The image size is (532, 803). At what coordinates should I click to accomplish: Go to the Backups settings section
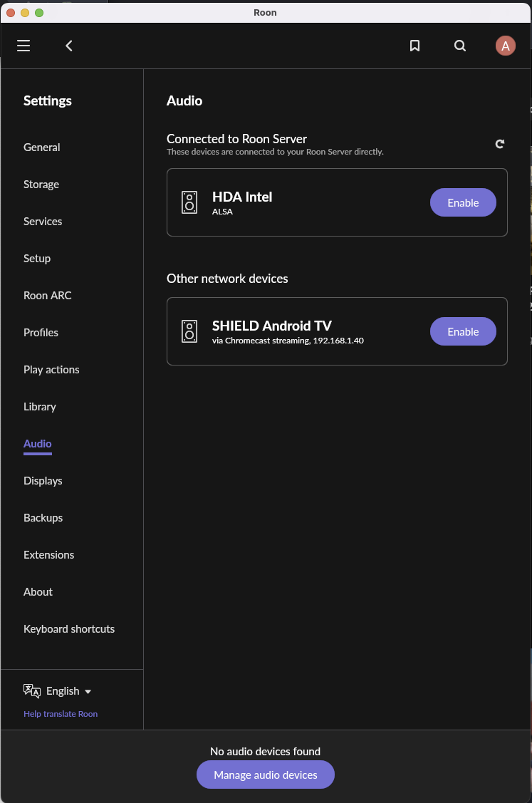point(43,518)
